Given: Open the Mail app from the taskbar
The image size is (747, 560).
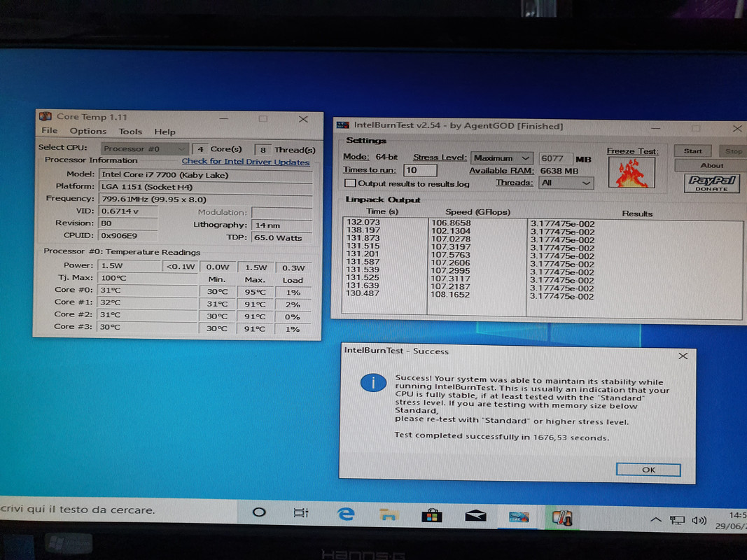Looking at the screenshot, I should tap(475, 516).
